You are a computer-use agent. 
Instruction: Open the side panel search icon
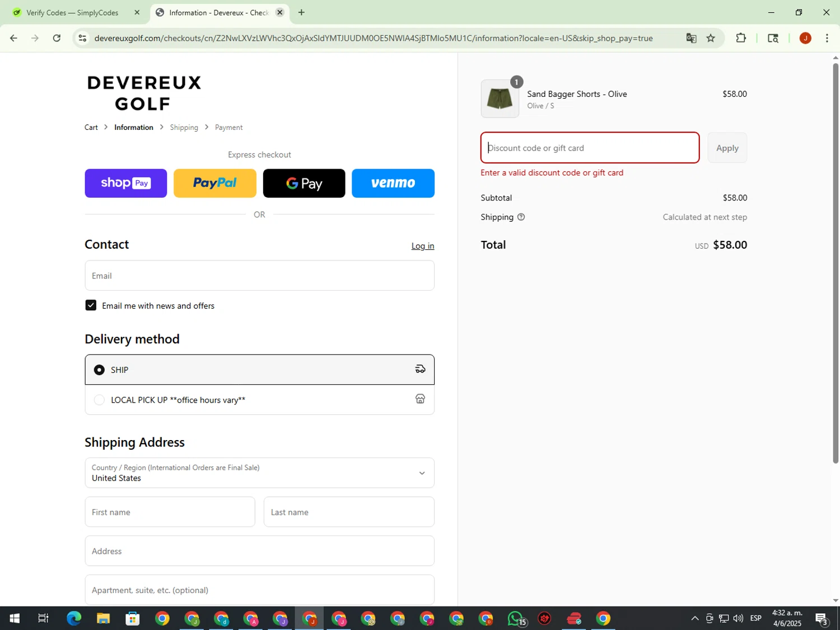pos(773,38)
